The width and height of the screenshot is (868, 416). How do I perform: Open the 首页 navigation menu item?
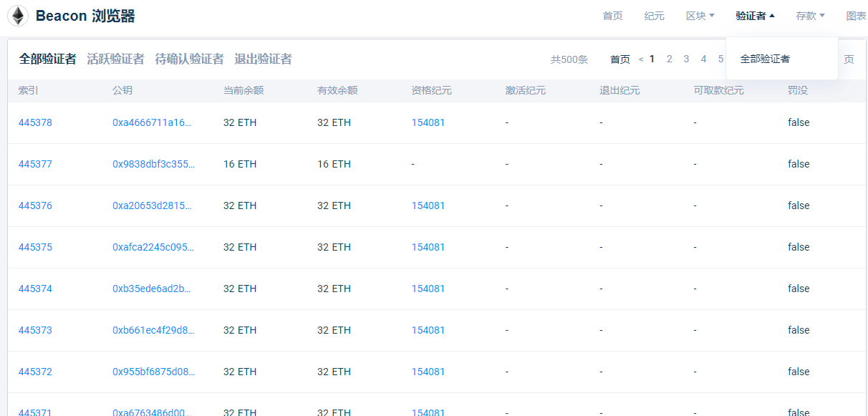tap(612, 15)
